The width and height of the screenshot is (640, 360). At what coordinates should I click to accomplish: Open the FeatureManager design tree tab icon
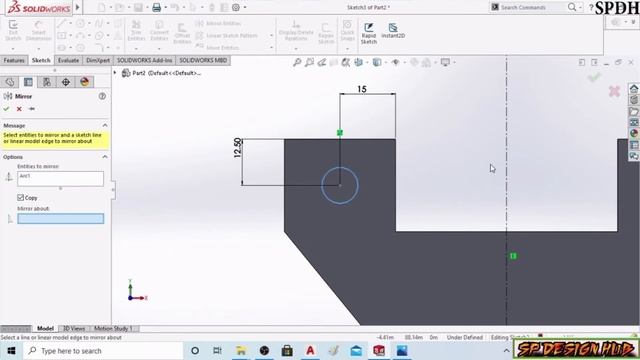pyautogui.click(x=10, y=82)
